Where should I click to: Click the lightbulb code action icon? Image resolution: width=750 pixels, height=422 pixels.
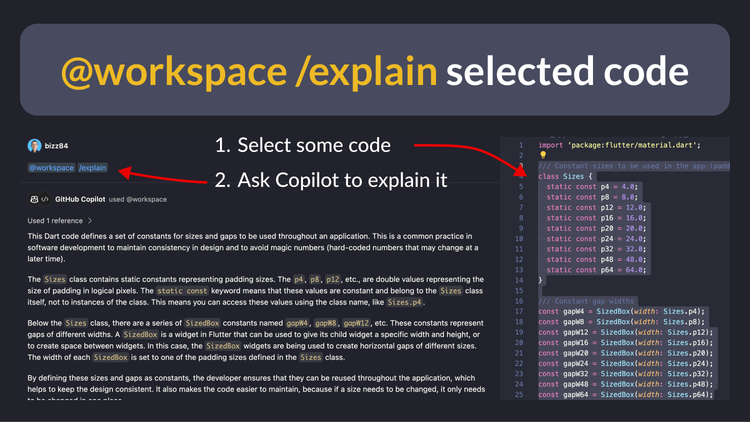tap(543, 155)
